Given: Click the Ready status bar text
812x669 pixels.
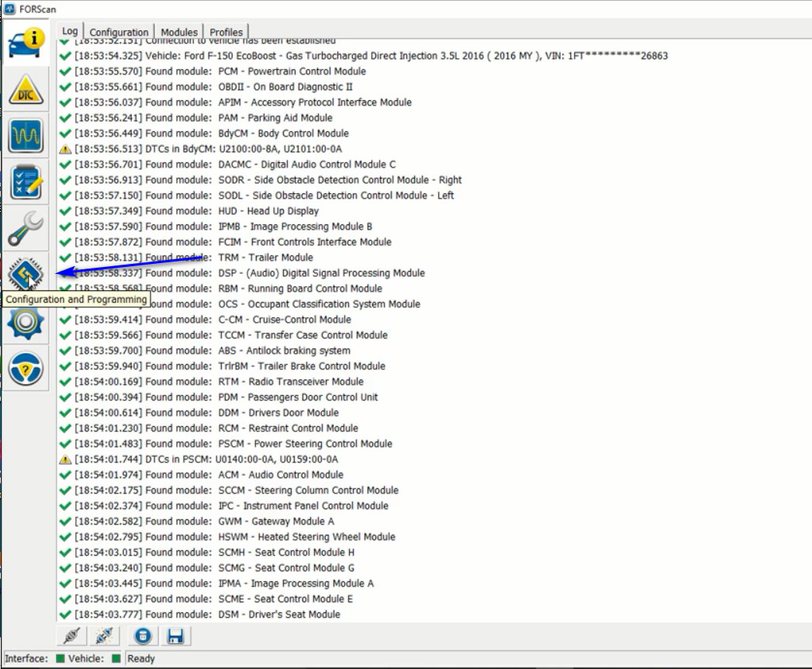Looking at the screenshot, I should click(x=141, y=659).
